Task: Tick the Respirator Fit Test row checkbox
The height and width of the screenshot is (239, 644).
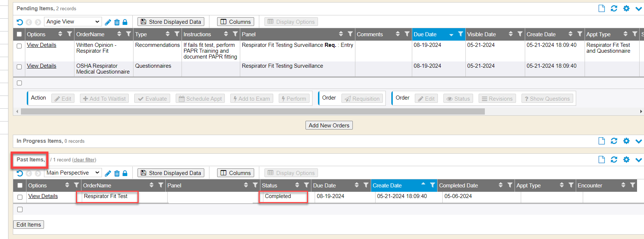Action: point(20,197)
